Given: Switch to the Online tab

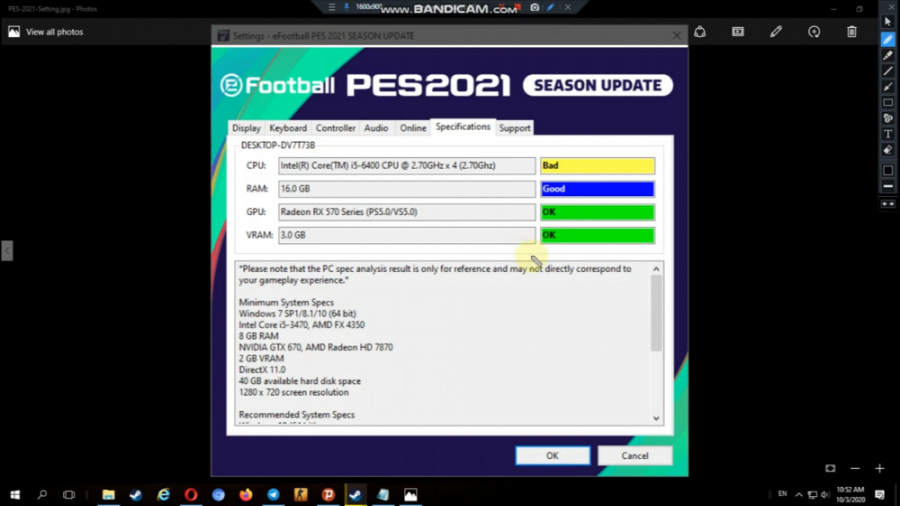Looking at the screenshot, I should [x=413, y=128].
